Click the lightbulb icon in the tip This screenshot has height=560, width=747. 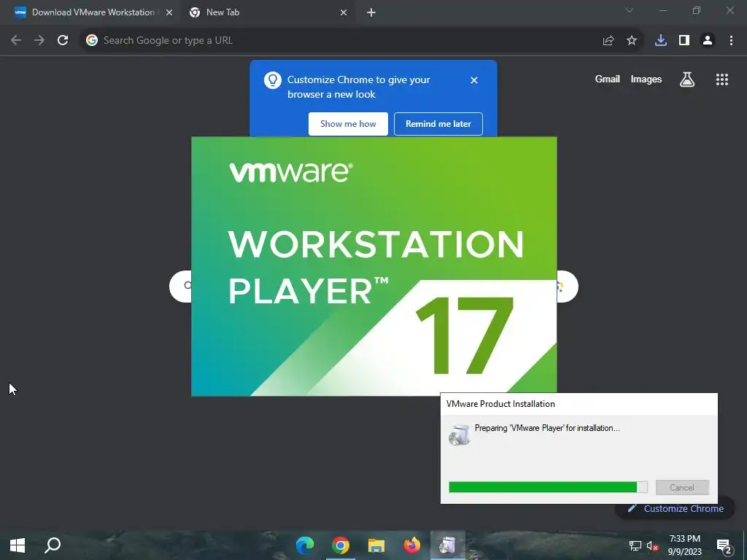273,80
